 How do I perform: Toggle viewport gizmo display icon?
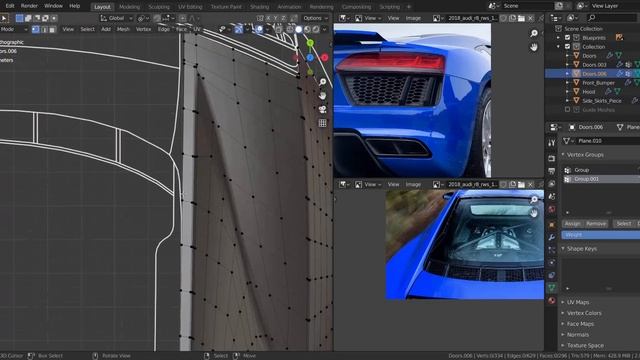pos(239,29)
